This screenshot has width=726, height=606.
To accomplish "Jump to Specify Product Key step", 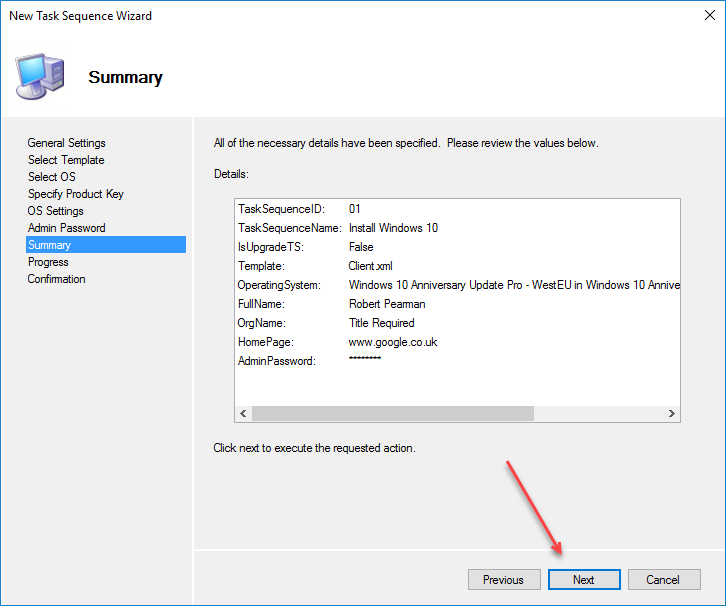I will tap(76, 194).
